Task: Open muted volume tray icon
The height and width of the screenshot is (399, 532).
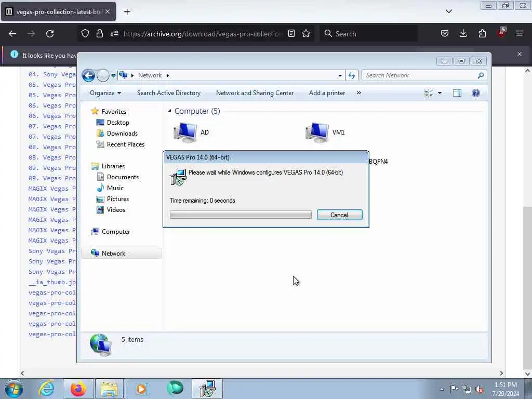Action: pos(480,389)
